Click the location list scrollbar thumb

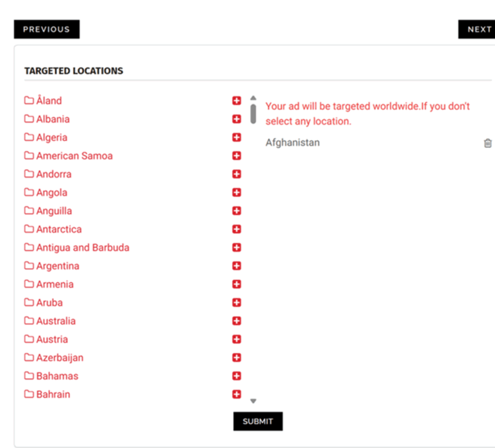(x=253, y=114)
